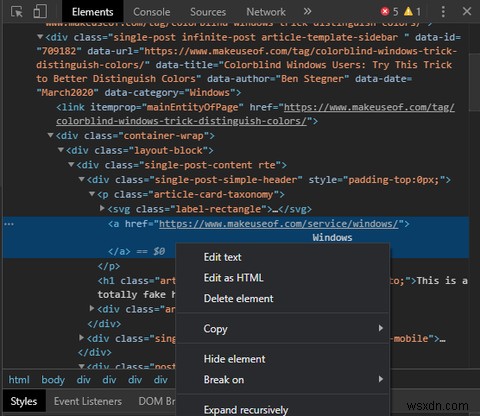This screenshot has width=480, height=416.
Task: Switch to the Elements tab
Action: 92,12
